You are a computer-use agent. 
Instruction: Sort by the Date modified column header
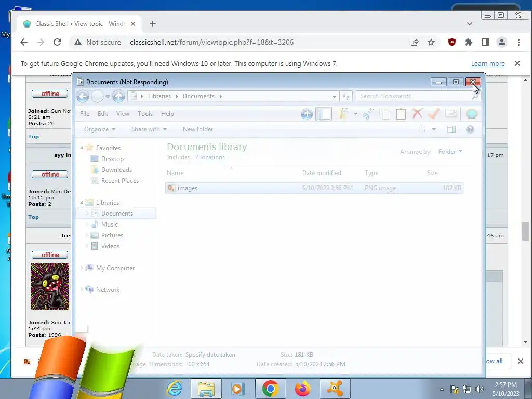[x=322, y=172]
